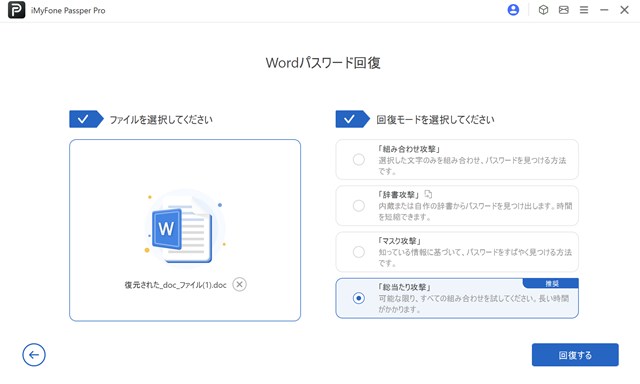Click the ファイルを選択してください heading
Screen dimensions: 640x384
pyautogui.click(x=161, y=120)
